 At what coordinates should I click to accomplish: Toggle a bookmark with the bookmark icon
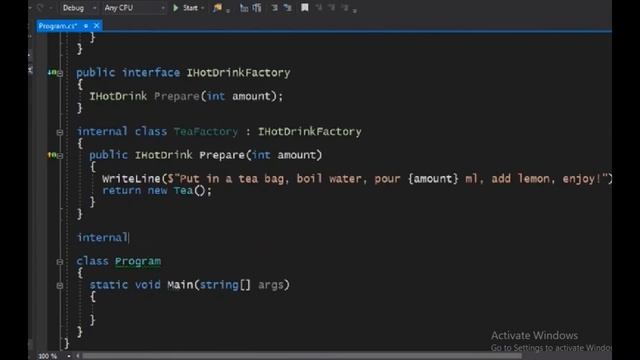coord(304,8)
